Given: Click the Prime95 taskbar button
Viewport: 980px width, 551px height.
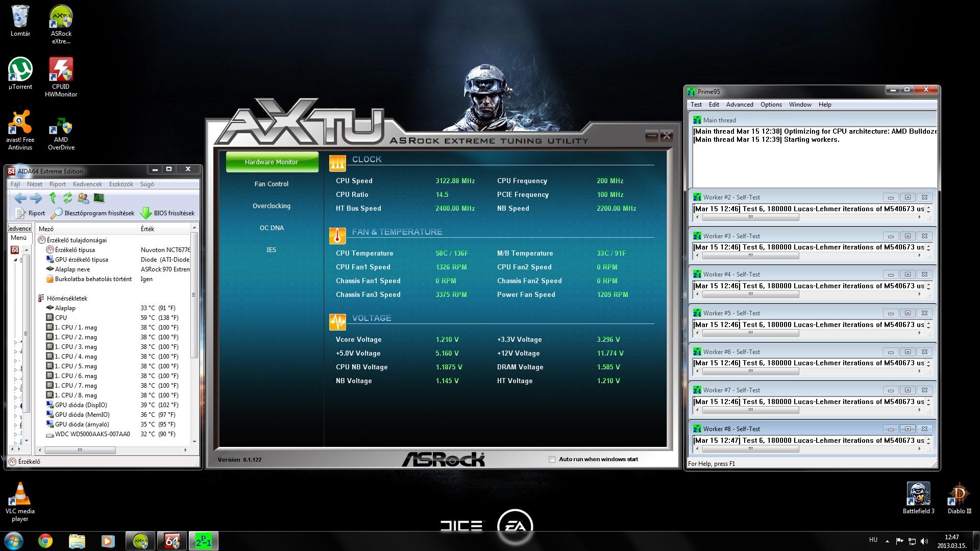Looking at the screenshot, I should coord(203,541).
